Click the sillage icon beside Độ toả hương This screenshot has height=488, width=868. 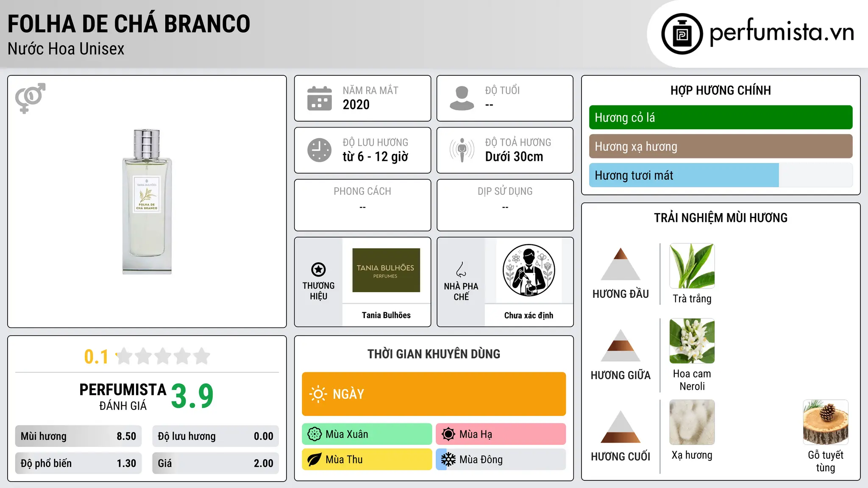[462, 150]
